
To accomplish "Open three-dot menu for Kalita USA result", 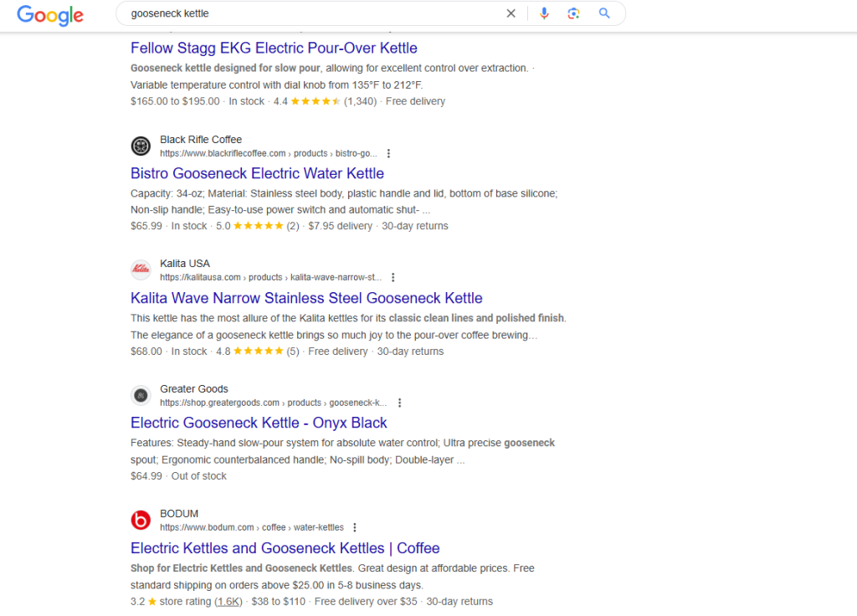I will click(393, 278).
